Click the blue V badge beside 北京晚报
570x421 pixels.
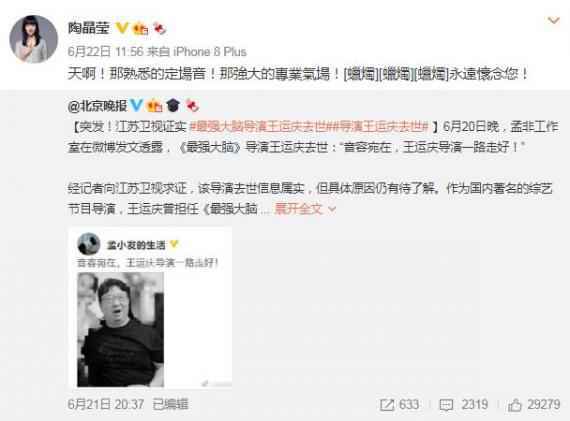coord(136,105)
